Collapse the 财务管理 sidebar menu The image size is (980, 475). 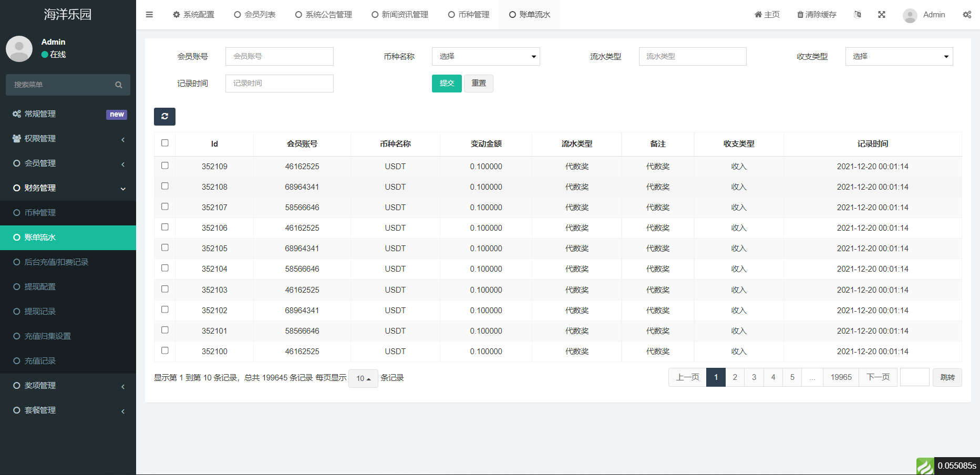point(68,188)
